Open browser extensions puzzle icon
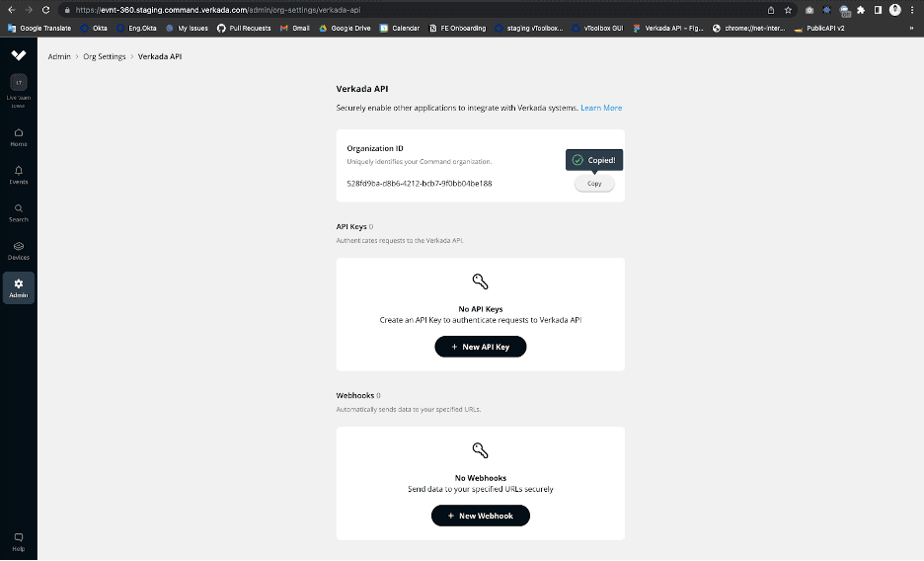This screenshot has width=924, height=561. (x=861, y=10)
